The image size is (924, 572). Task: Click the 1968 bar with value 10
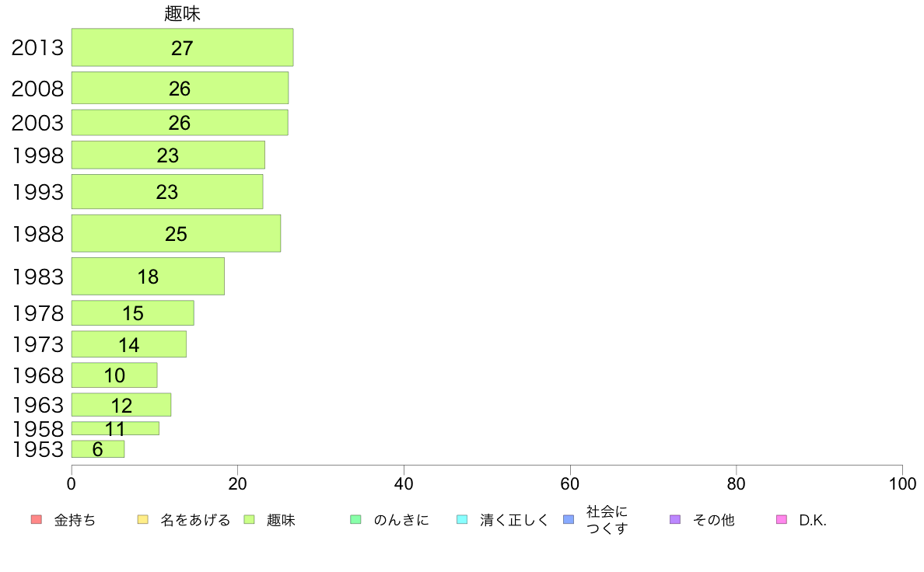114,375
